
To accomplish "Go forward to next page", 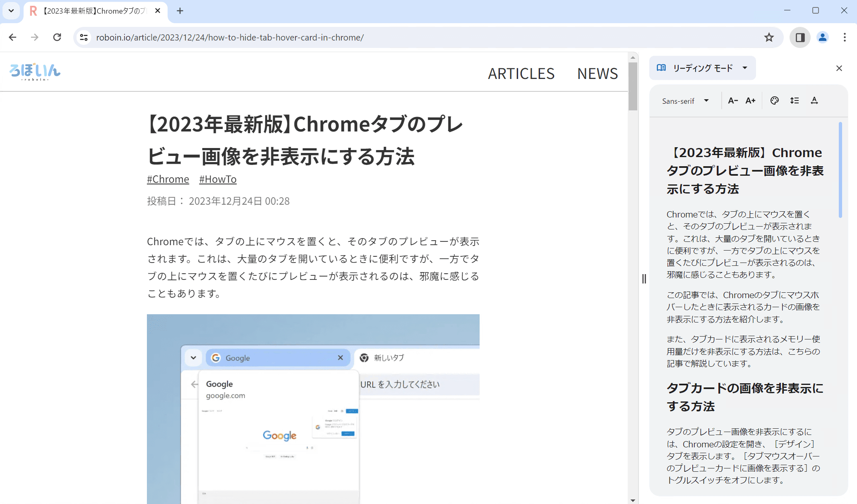I will coord(35,38).
